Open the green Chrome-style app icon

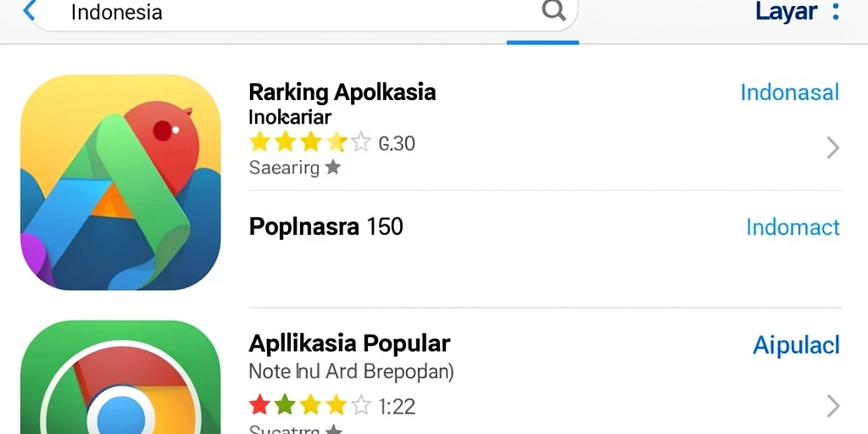coord(120,377)
